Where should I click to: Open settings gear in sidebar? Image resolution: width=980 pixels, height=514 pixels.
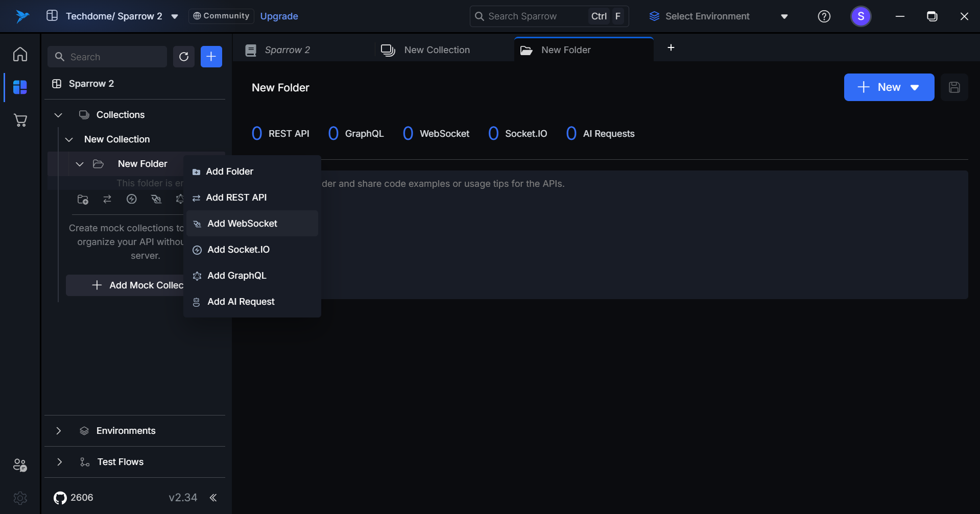20,498
